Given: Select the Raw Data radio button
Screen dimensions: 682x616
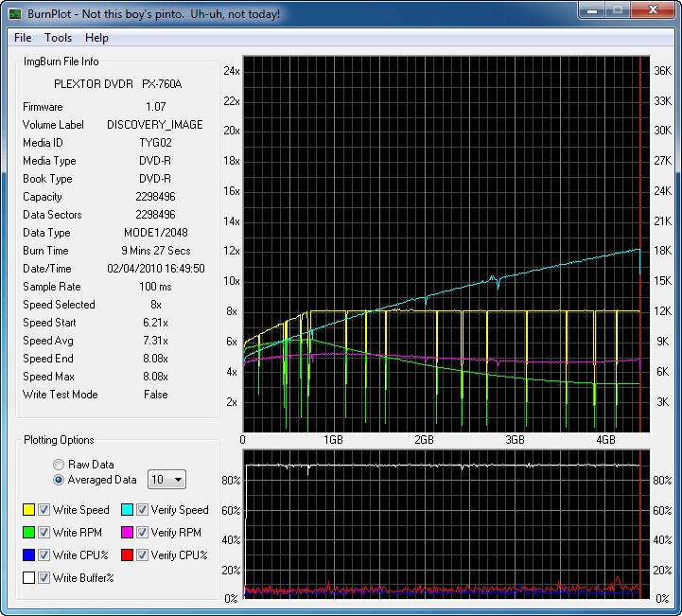Looking at the screenshot, I should pyautogui.click(x=59, y=465).
